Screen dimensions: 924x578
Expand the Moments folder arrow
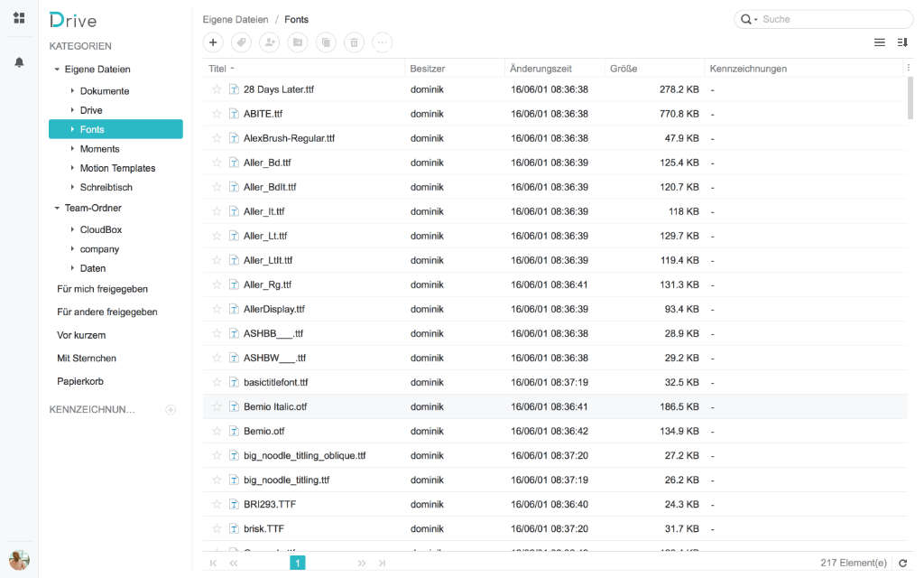[x=72, y=149]
